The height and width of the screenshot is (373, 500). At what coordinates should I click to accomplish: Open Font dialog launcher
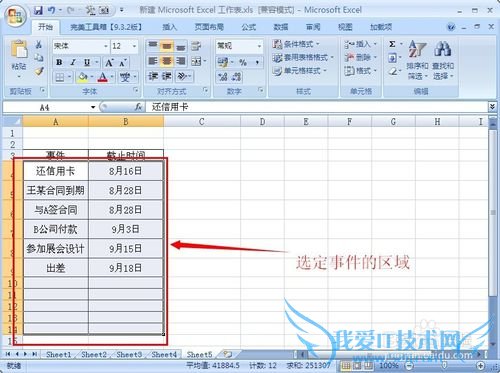pos(136,90)
